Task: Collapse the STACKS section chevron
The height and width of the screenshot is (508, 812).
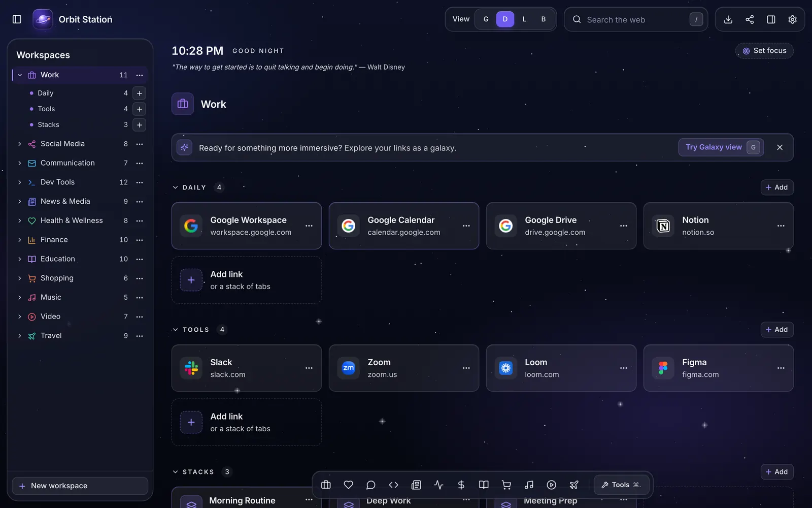Action: click(x=176, y=472)
